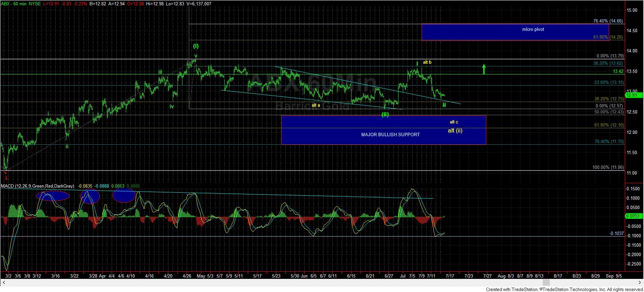Click the 'Sep' label on date axis
The image size is (644, 292).
(x=609, y=276)
